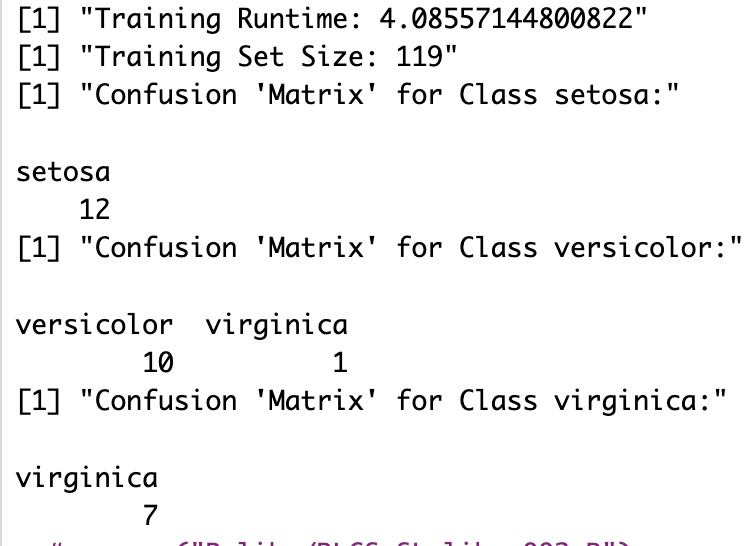Select the versicolor count 10
Screen dimensions: 746x546
click(158, 362)
